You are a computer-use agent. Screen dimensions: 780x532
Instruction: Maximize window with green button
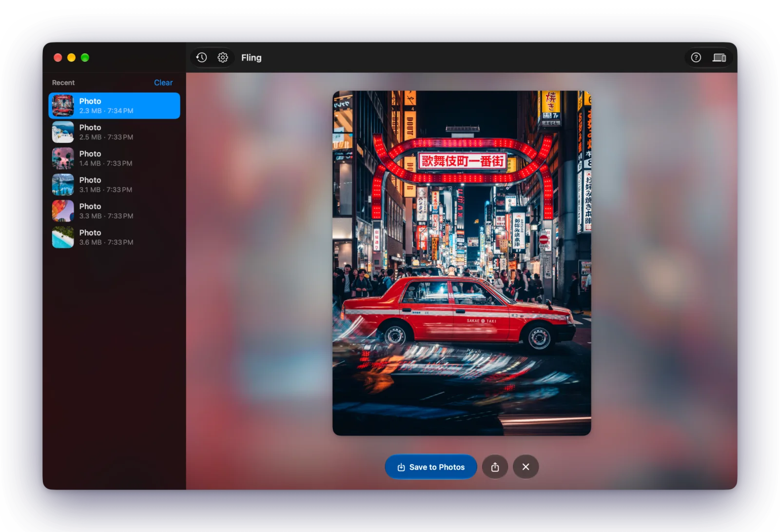[x=85, y=58]
